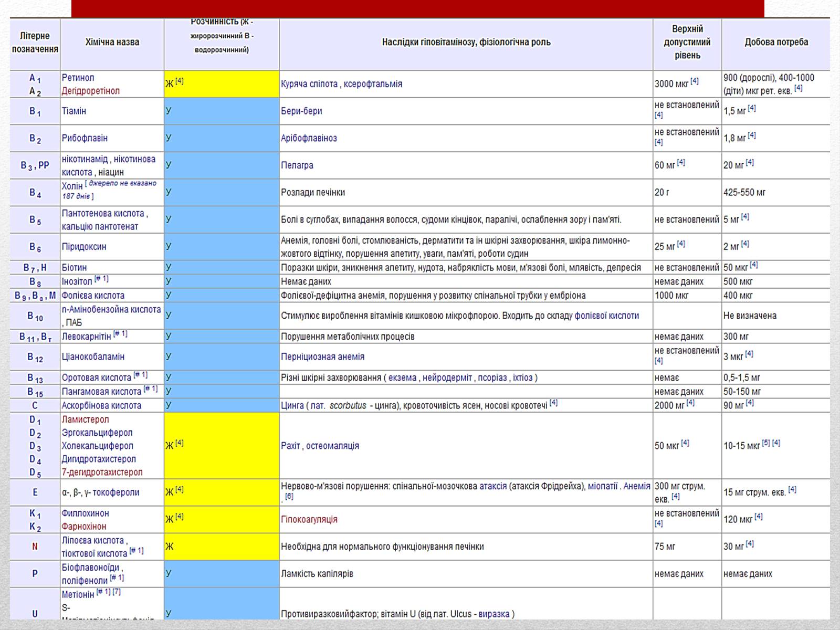Open the Рибофлавін link

(x=85, y=138)
